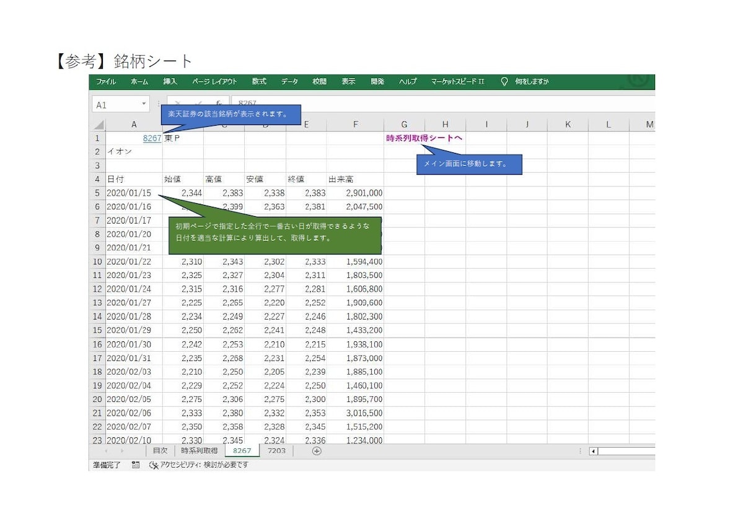This screenshot has width=756, height=532.
Task: Switch to the 時系列取得 sheet tab
Action: pyautogui.click(x=200, y=451)
